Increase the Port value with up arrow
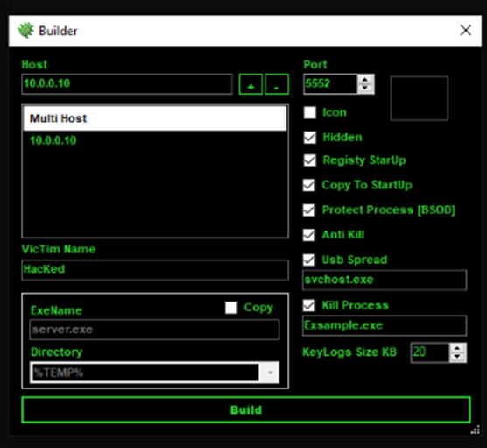The image size is (487, 448). click(365, 79)
